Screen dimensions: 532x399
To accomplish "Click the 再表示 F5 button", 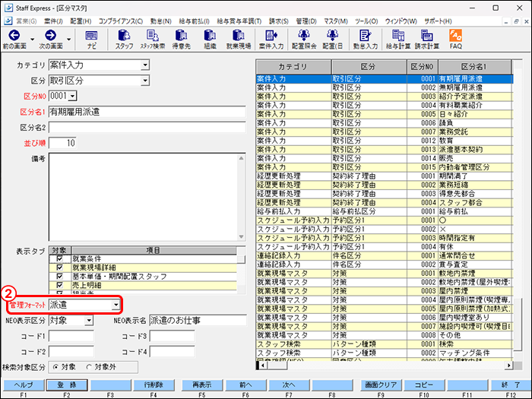I will [202, 385].
